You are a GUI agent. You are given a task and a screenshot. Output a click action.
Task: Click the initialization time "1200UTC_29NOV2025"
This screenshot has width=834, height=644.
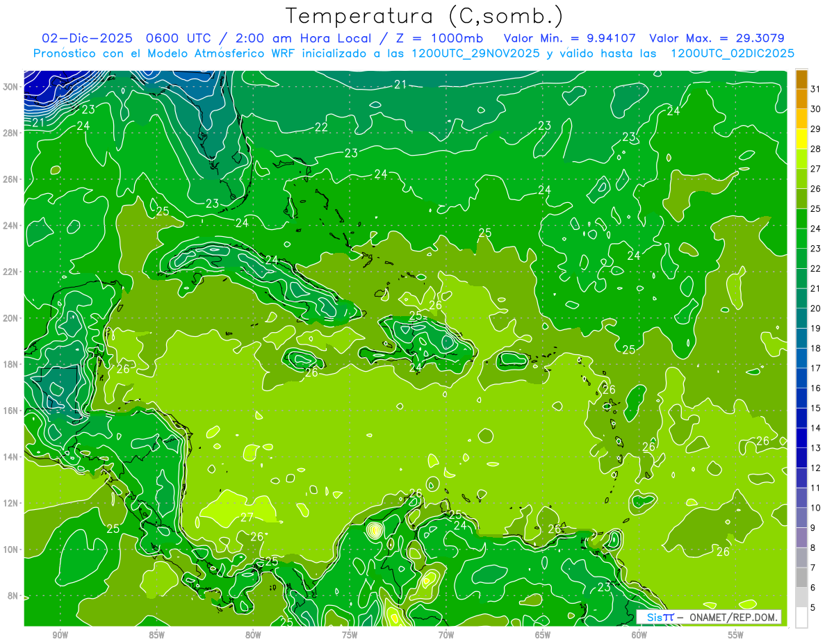(x=475, y=53)
